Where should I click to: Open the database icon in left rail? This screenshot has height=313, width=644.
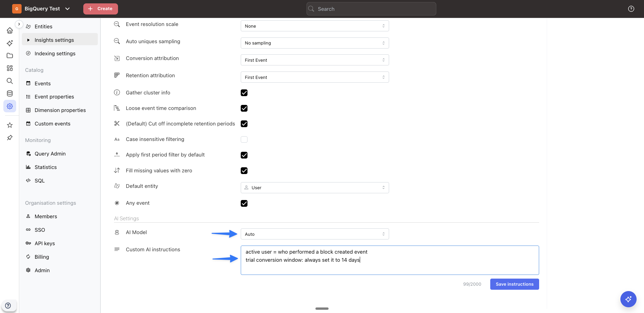click(10, 93)
